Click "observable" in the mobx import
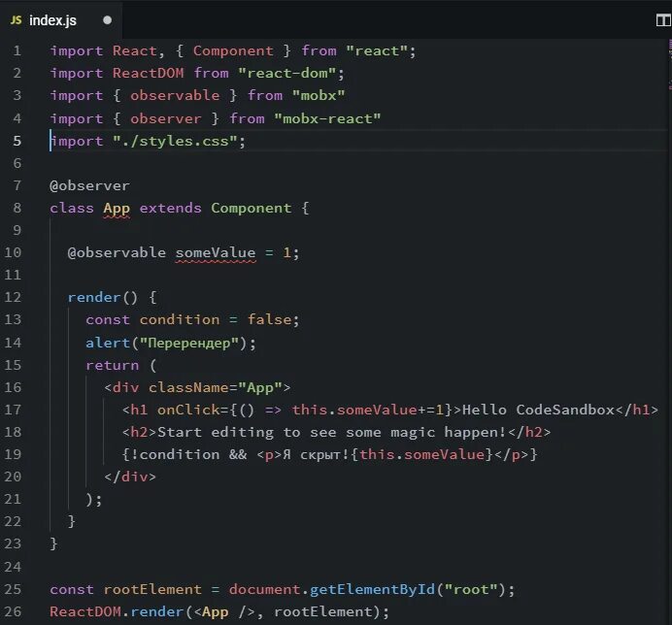This screenshot has width=672, height=625. [x=175, y=95]
